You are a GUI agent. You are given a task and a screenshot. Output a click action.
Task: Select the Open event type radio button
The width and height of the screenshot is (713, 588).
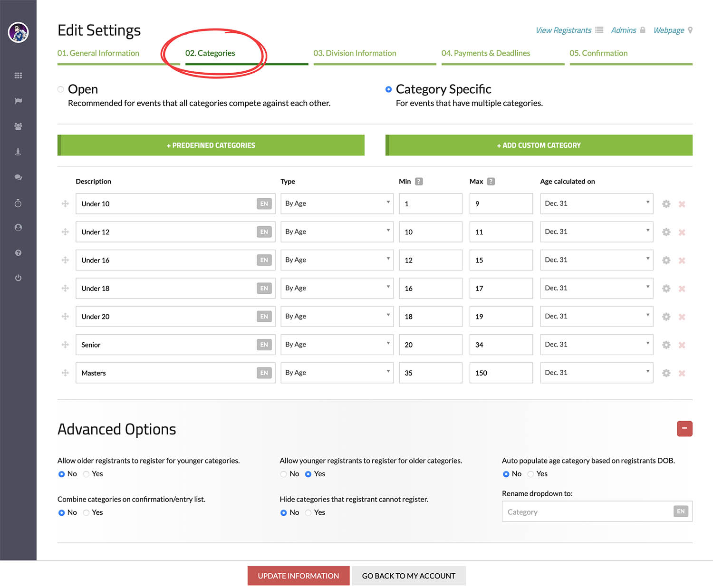click(61, 89)
